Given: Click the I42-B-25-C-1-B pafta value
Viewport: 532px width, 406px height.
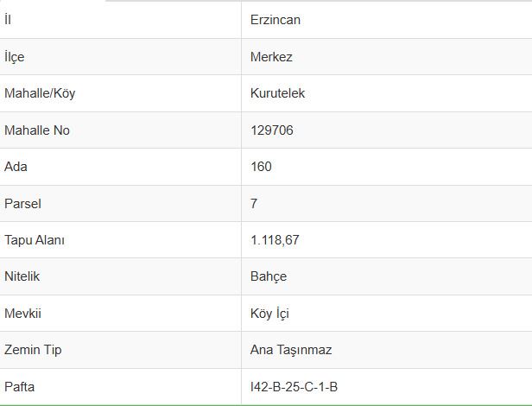Looking at the screenshot, I should 293,387.
